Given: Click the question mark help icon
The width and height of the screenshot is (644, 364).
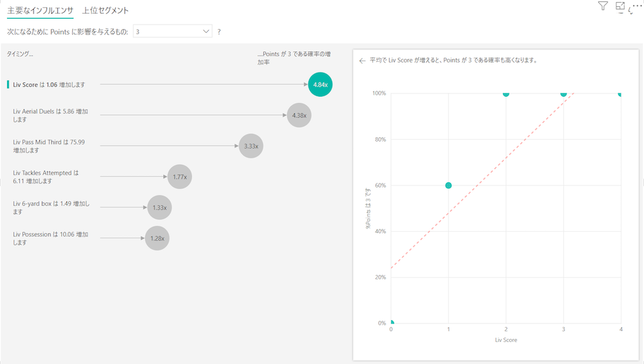Looking at the screenshot, I should 219,32.
